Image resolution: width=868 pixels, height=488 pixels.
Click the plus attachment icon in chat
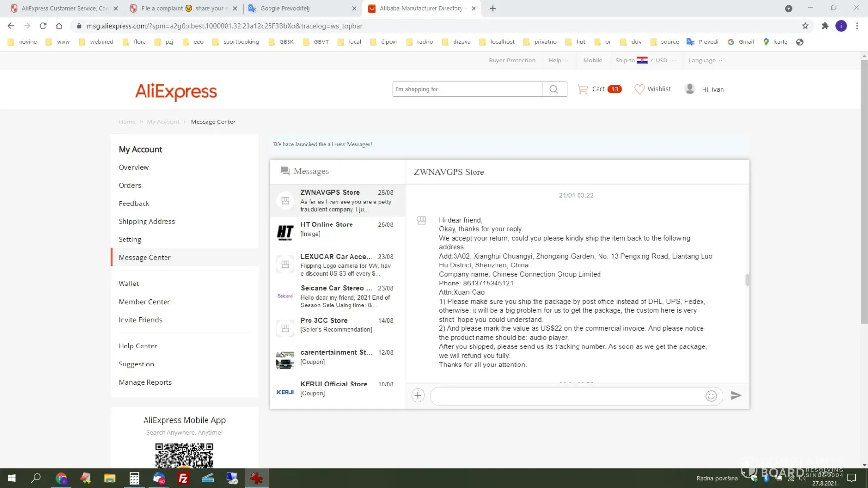tap(418, 396)
